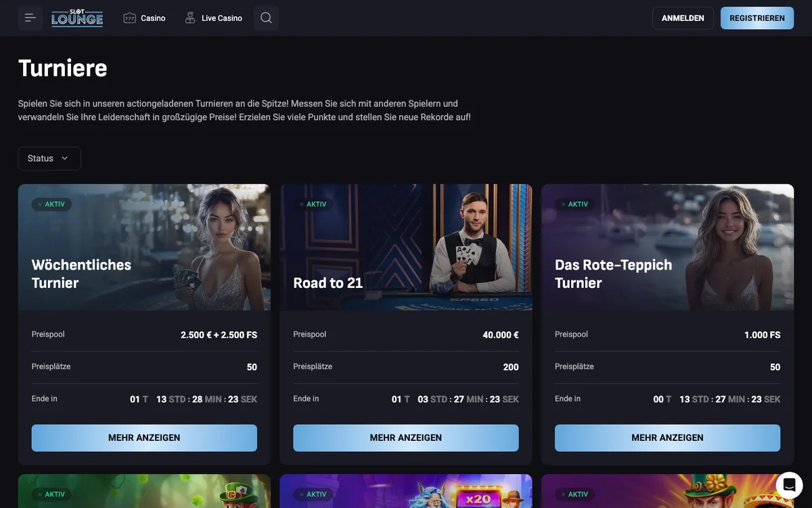Click the 2.500 € + 2.500 FS prize pool
The image size is (812, 508).
[219, 335]
